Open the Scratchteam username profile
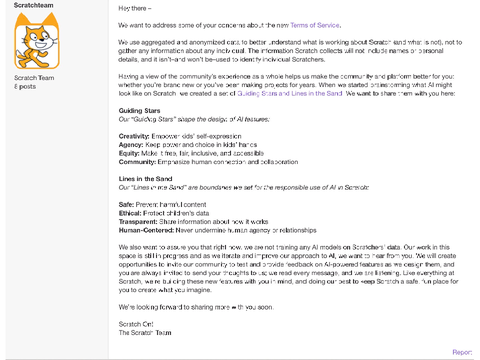Viewport: 480px width, 360px height. pos(33,5)
